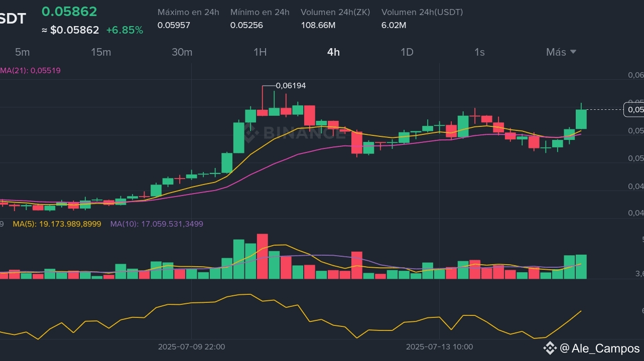Click the latest green volume bar
The image size is (644, 361).
581,267
